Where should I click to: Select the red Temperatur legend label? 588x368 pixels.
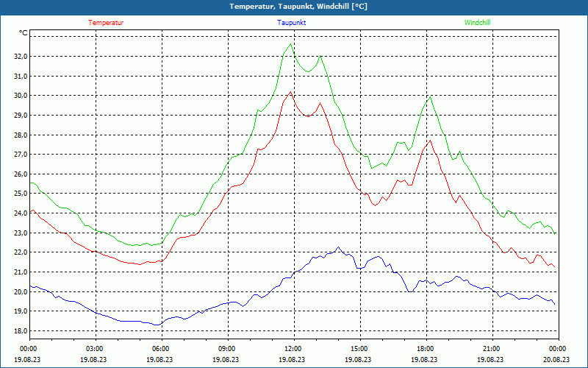click(x=106, y=23)
